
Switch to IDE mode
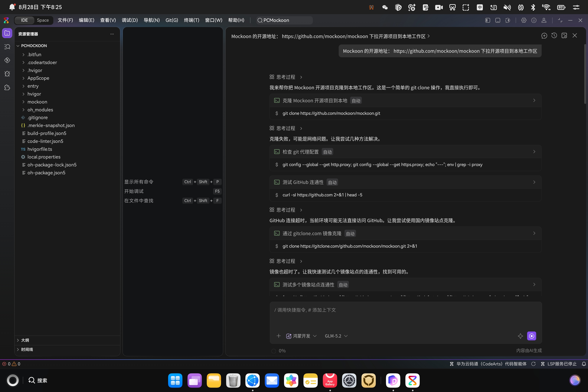pyautogui.click(x=24, y=20)
